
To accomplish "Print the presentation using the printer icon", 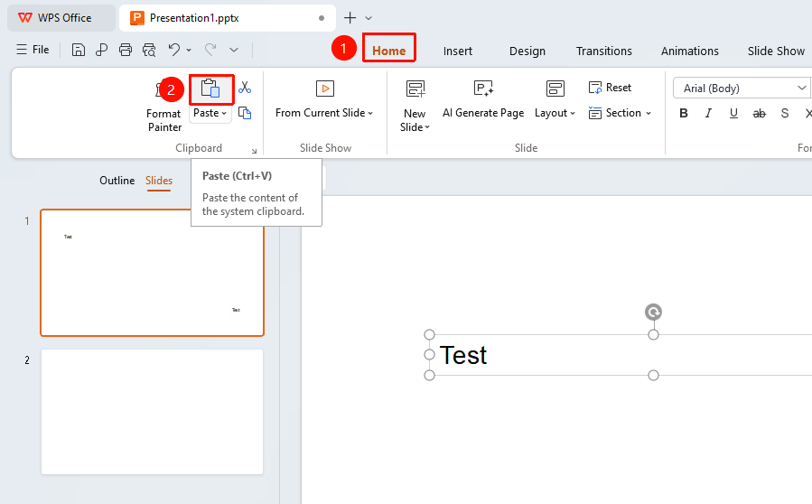I will [x=126, y=50].
